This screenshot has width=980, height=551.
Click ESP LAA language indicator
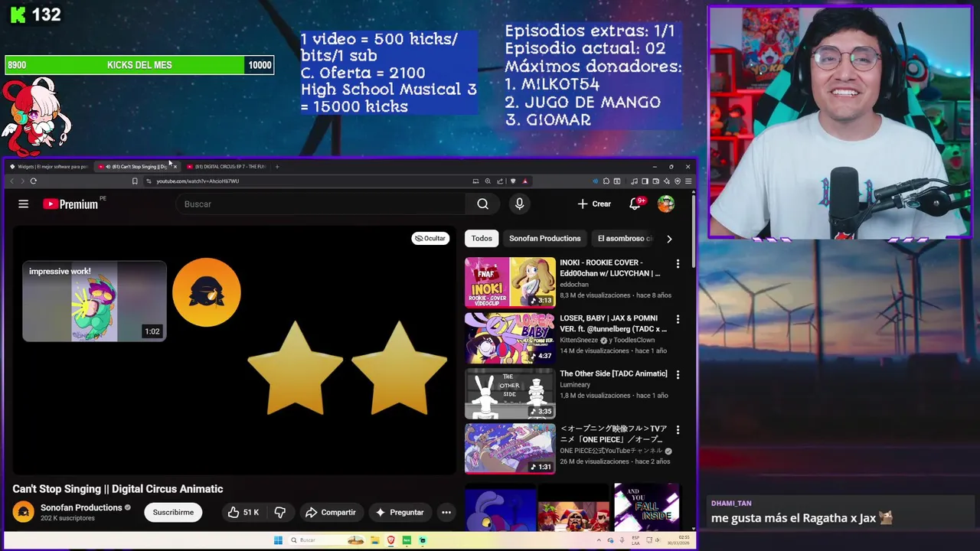pyautogui.click(x=635, y=540)
